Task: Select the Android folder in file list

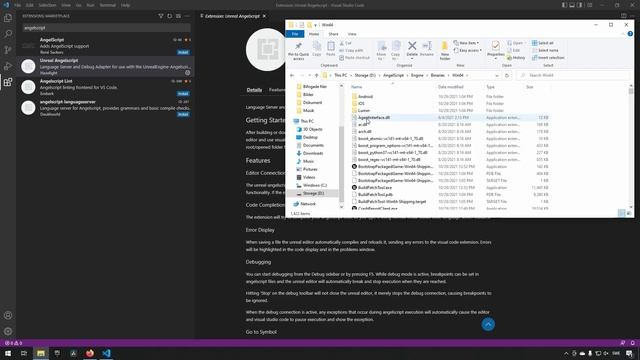Action: [x=365, y=97]
